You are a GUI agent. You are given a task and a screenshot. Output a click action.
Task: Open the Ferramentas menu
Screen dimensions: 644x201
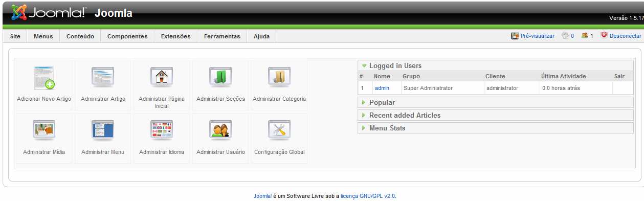pos(222,36)
